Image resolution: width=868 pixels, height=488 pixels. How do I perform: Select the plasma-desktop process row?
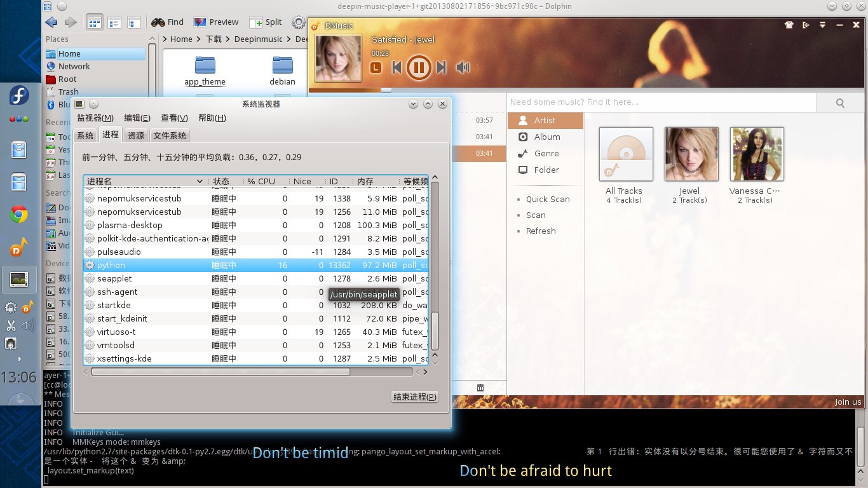point(256,225)
